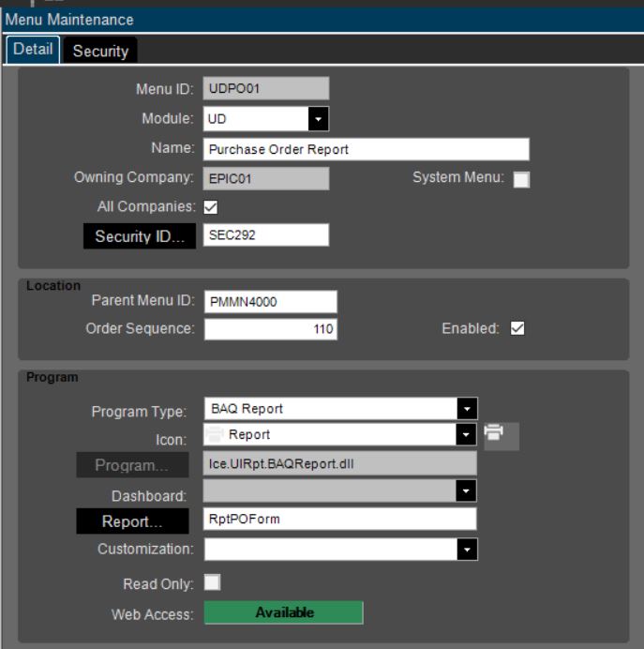
Task: Click the Report... button
Action: pyautogui.click(x=132, y=521)
